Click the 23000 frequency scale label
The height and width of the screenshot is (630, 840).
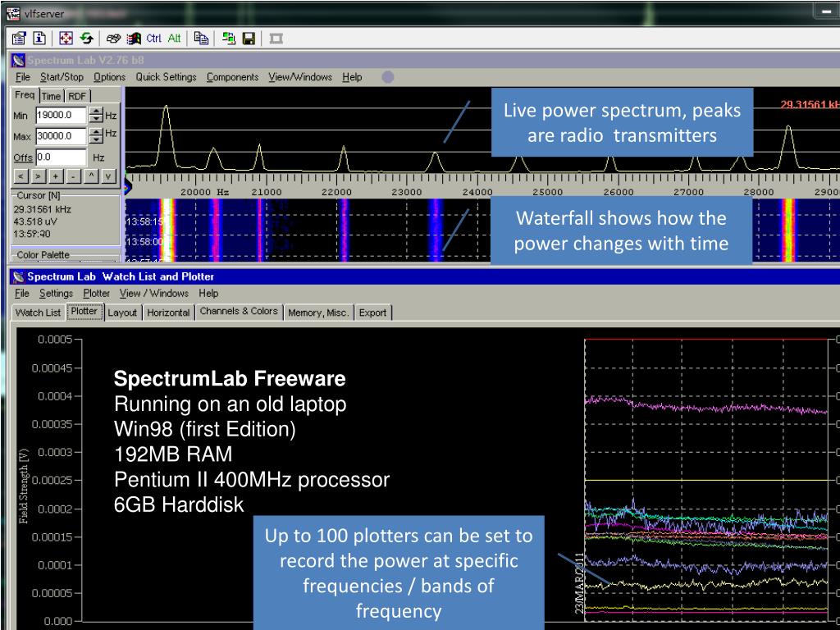point(407,192)
